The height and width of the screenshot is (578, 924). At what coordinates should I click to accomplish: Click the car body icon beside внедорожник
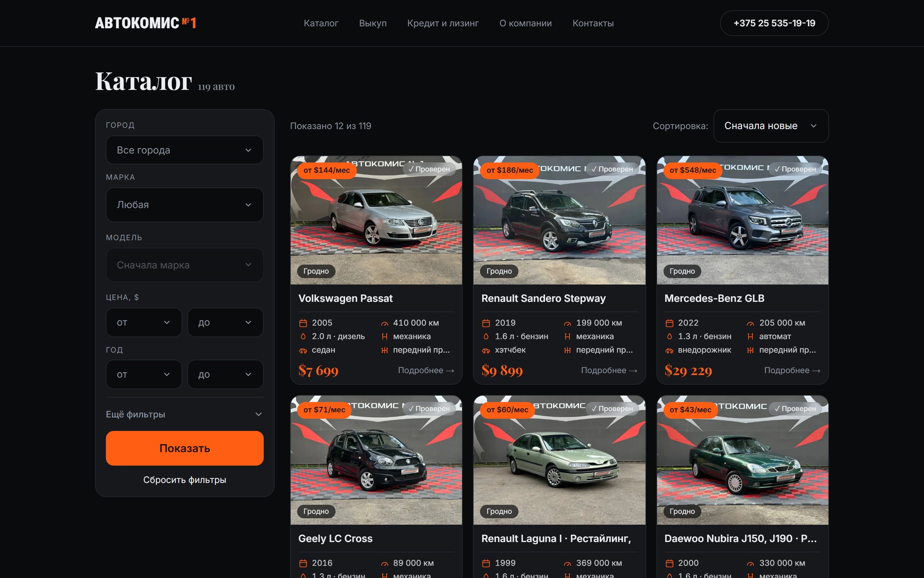pos(669,350)
